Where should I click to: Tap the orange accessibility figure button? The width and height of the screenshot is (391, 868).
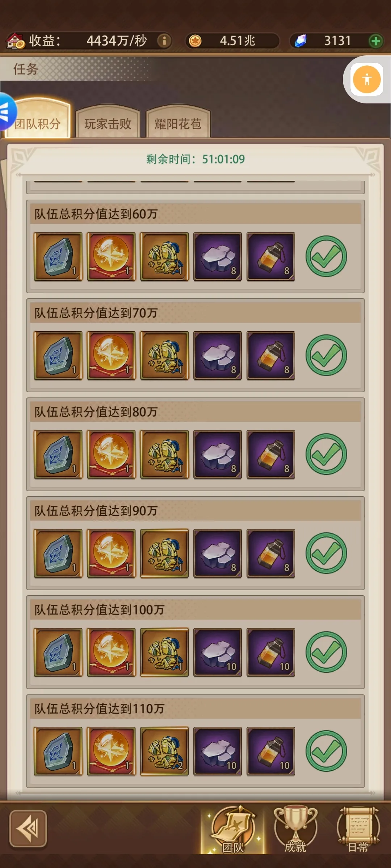click(x=367, y=79)
